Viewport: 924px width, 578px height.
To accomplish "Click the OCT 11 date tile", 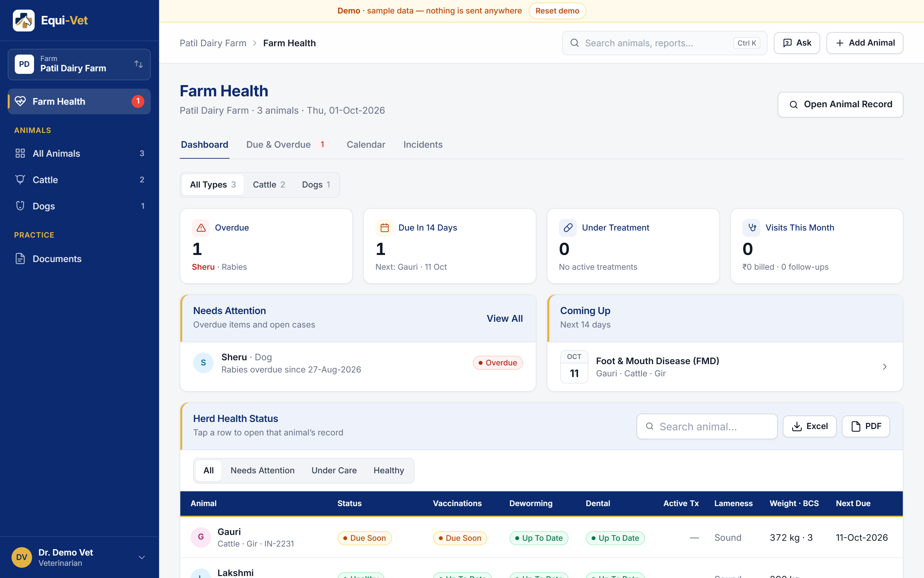I will pyautogui.click(x=574, y=366).
